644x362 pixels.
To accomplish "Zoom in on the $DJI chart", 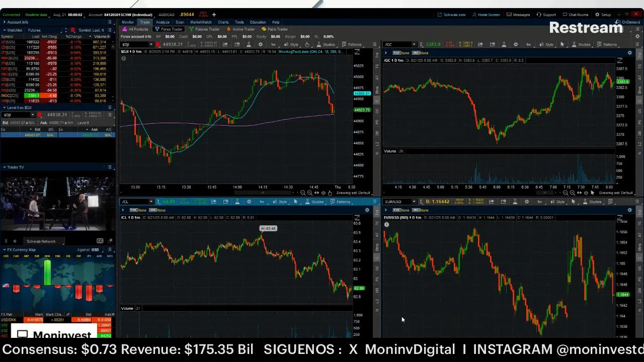I will pyautogui.click(x=309, y=193).
